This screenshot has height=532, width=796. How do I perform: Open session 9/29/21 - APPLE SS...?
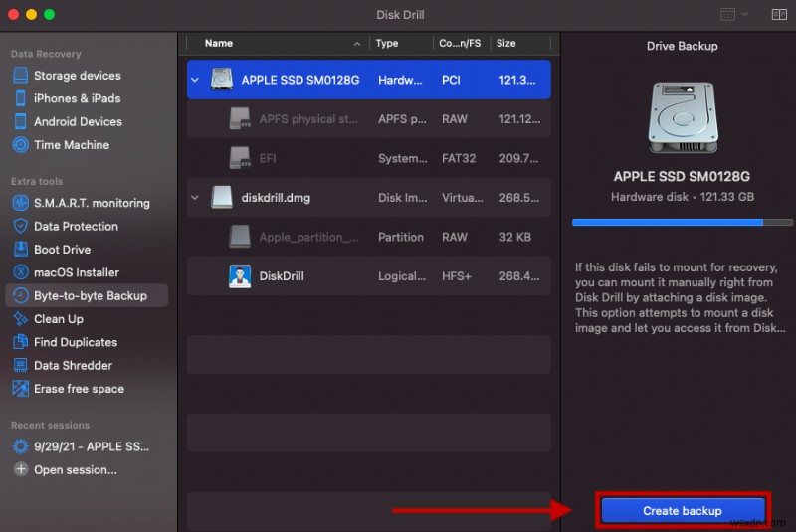point(92,446)
